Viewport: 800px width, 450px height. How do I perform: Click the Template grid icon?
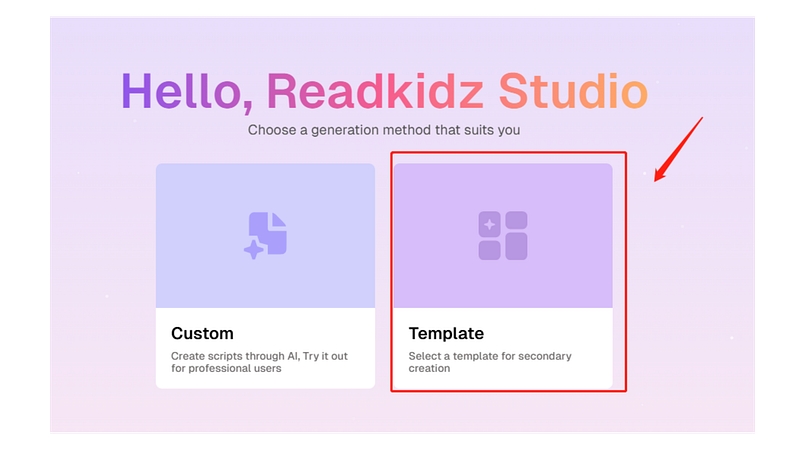[502, 235]
